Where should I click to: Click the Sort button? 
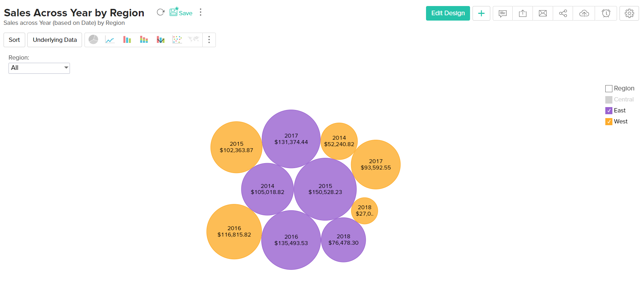[14, 40]
